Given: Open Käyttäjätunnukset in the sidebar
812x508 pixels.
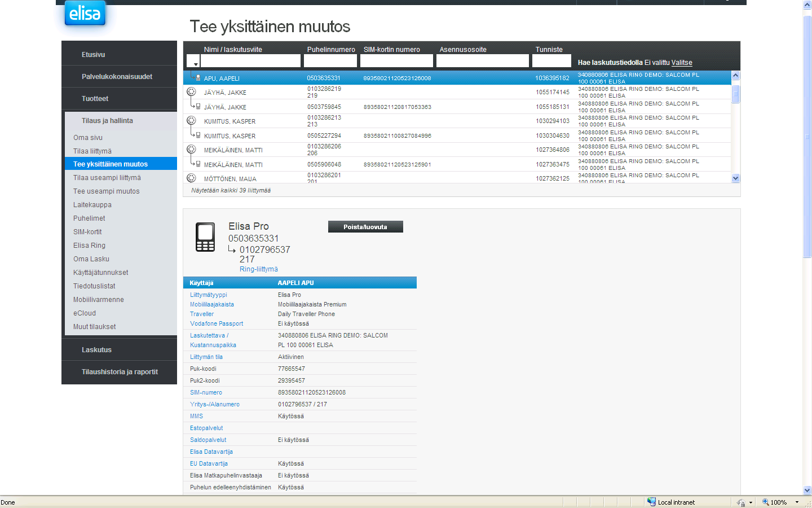Looking at the screenshot, I should click(x=100, y=272).
